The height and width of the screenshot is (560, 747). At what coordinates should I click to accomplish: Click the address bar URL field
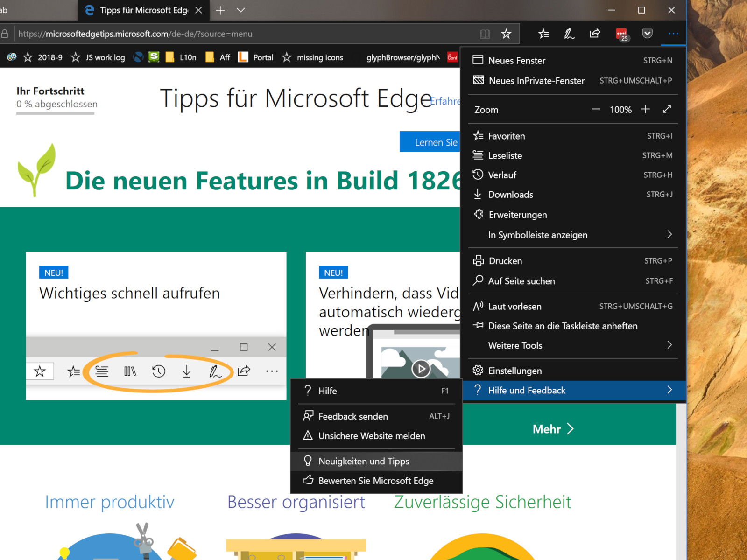(x=247, y=34)
